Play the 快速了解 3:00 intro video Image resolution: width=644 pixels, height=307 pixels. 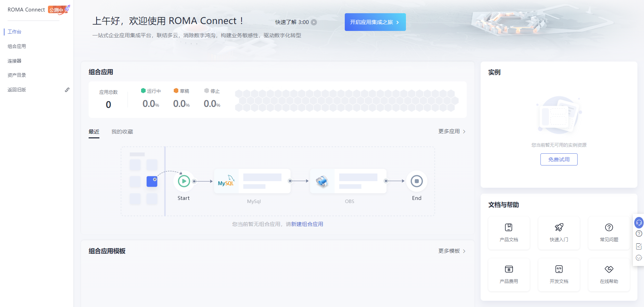coord(314,22)
